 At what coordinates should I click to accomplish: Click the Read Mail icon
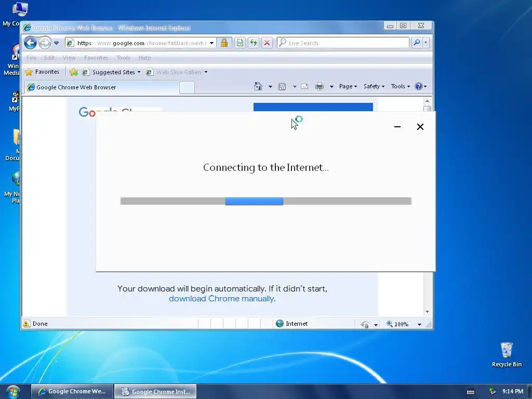(x=304, y=86)
